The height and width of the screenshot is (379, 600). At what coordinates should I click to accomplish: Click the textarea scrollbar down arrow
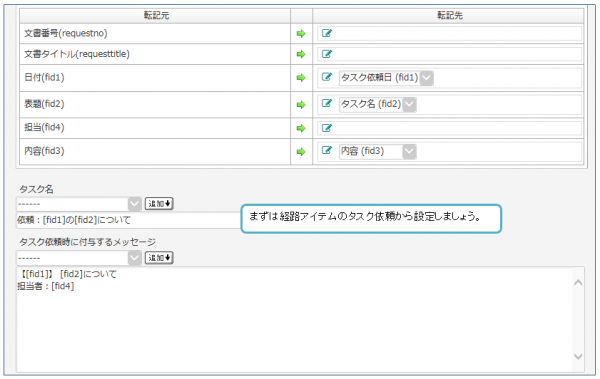pos(578,356)
